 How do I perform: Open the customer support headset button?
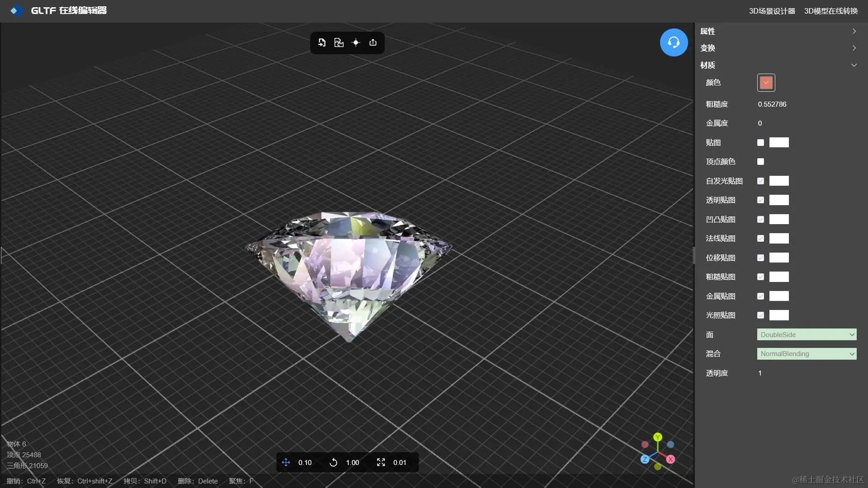674,42
